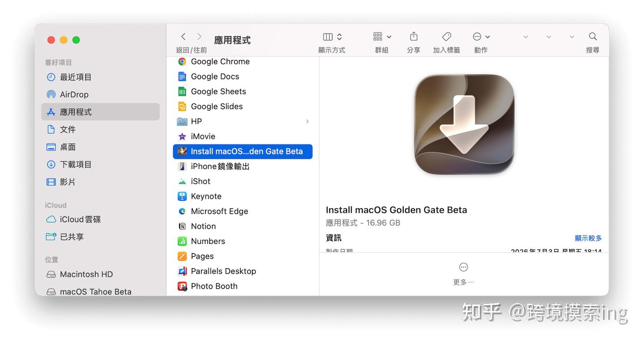Click the 更多 ellipsis circle icon

[464, 267]
